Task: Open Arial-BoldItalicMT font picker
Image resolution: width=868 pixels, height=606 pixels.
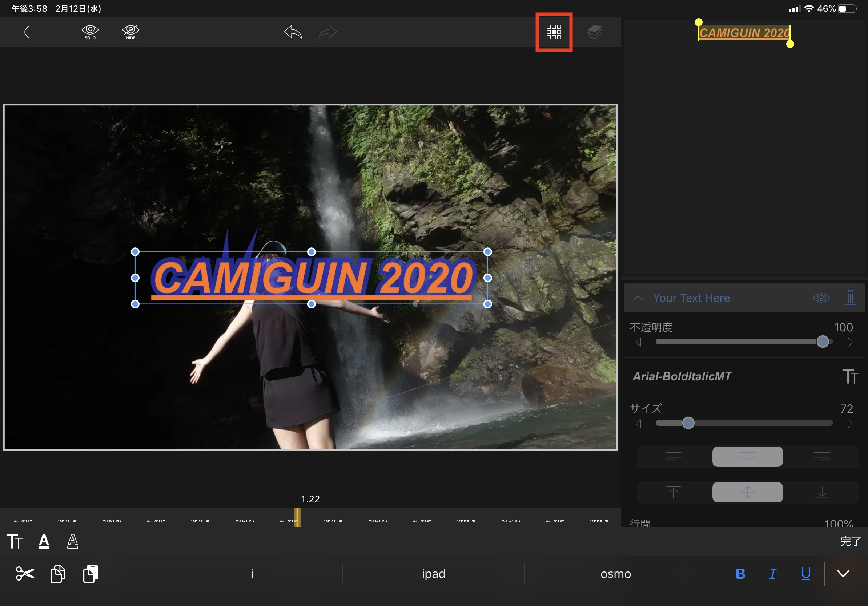Action: pyautogui.click(x=682, y=376)
